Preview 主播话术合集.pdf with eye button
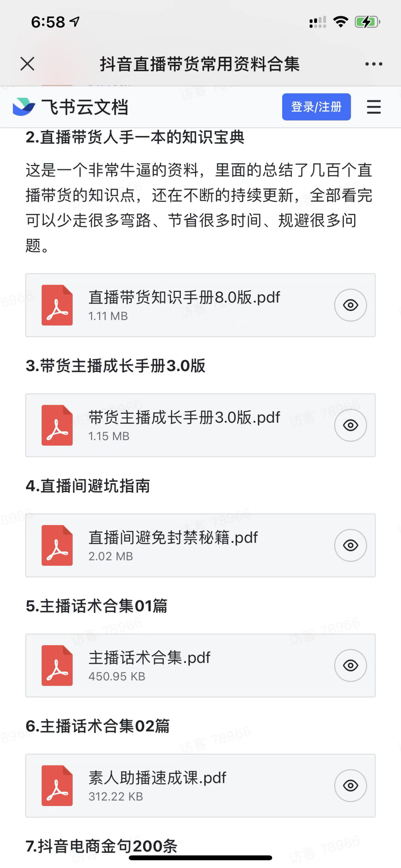This screenshot has width=401, height=868. 351,665
